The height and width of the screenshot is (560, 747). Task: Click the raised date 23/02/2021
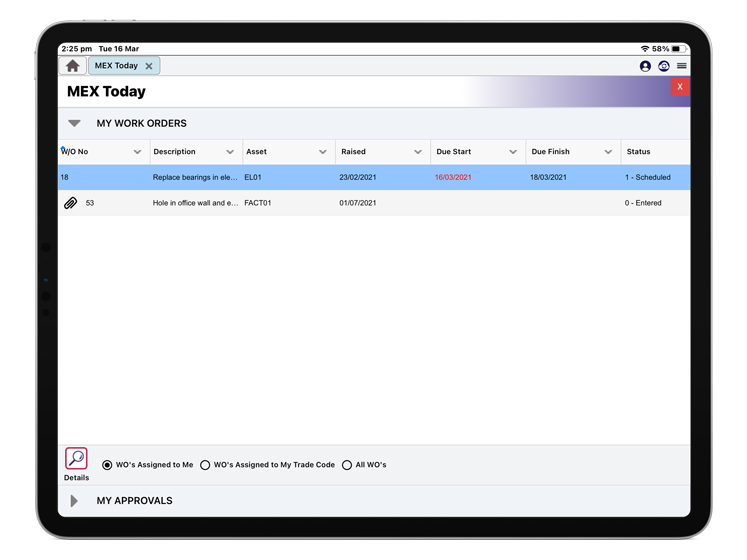click(x=358, y=177)
